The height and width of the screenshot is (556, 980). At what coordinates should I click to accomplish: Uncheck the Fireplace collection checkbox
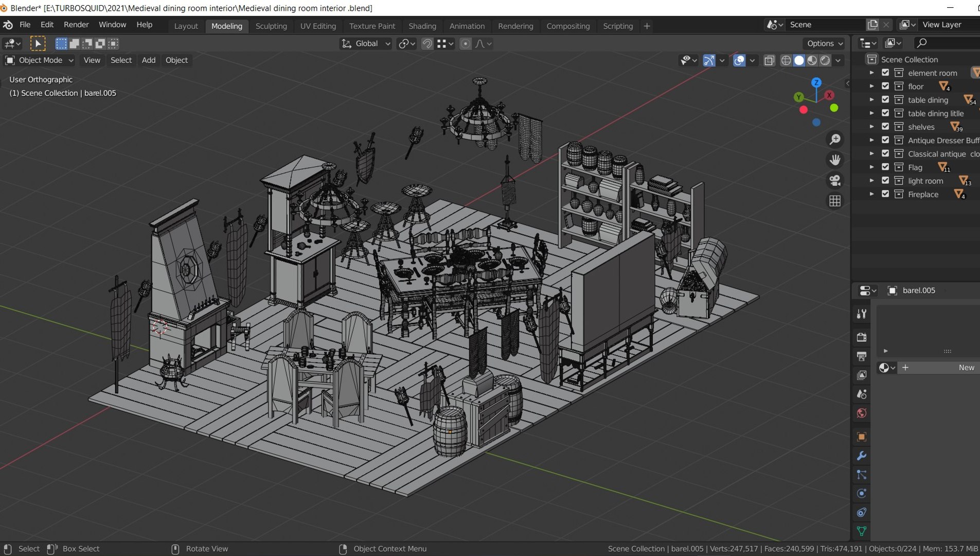pos(885,194)
